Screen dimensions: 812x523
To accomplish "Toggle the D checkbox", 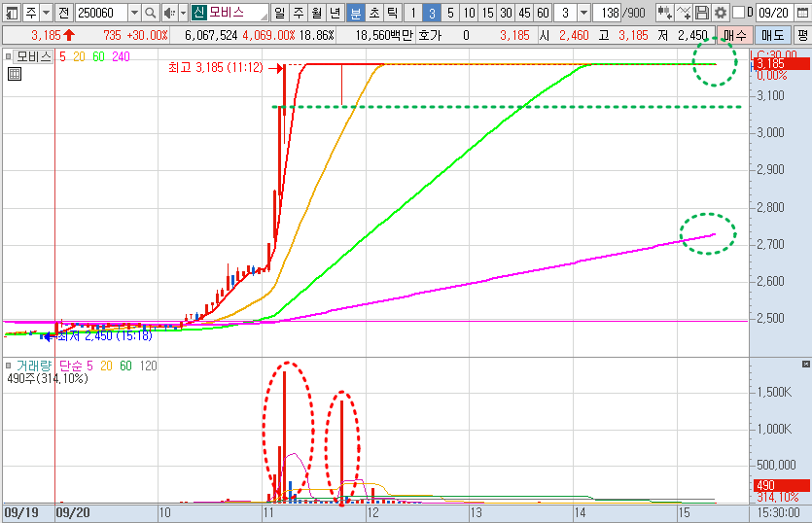I will point(738,13).
